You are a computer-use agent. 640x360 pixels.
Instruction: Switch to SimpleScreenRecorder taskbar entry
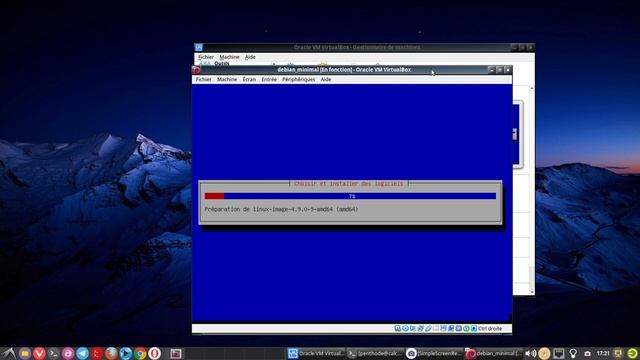434,353
